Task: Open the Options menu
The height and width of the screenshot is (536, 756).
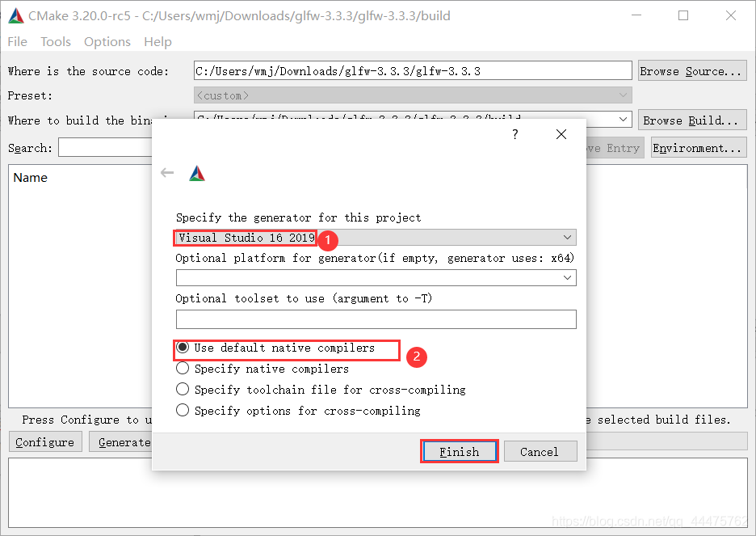Action: pyautogui.click(x=107, y=42)
